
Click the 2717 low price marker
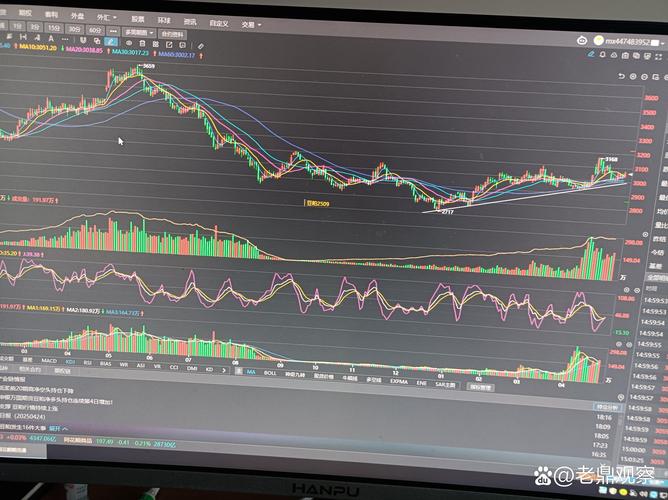click(448, 212)
